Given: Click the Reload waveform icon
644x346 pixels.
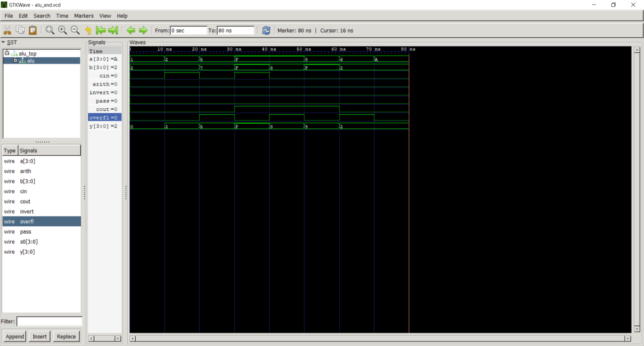Looking at the screenshot, I should [266, 30].
